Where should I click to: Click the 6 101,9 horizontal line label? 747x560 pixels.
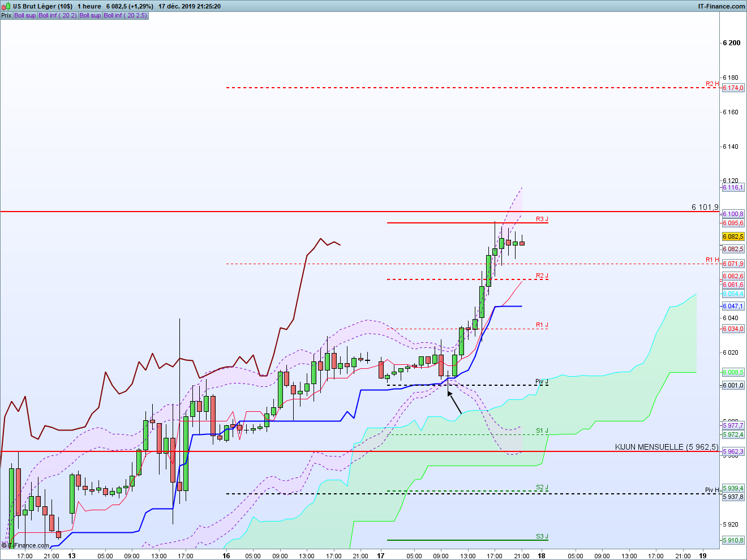click(705, 207)
